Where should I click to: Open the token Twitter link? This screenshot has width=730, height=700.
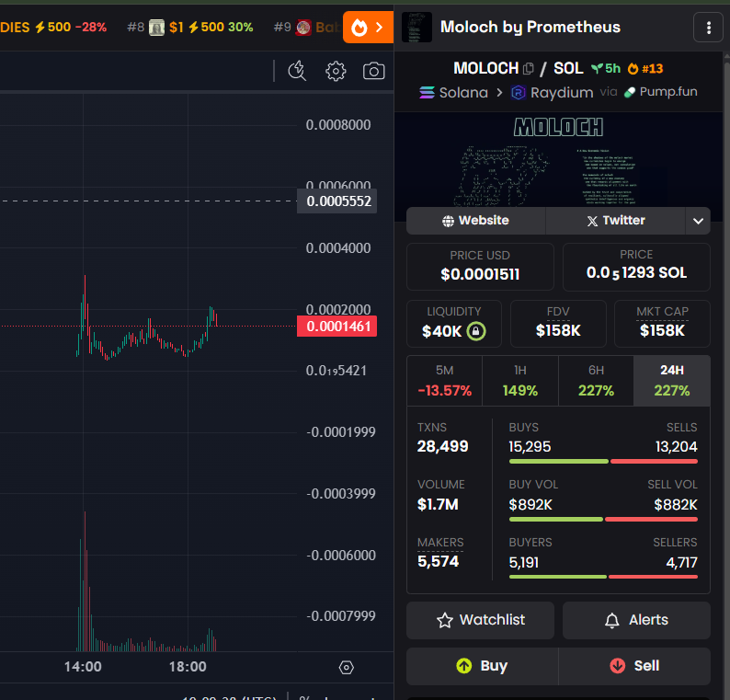click(615, 221)
